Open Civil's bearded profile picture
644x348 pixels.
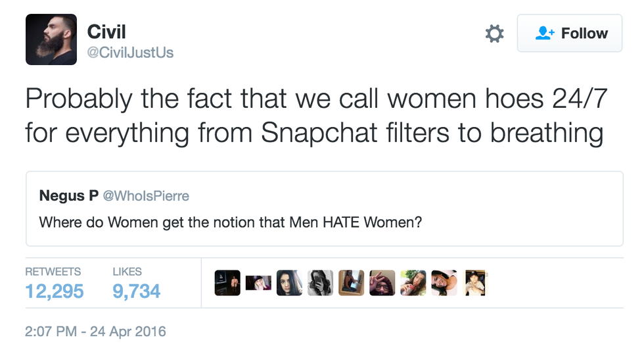[51, 39]
